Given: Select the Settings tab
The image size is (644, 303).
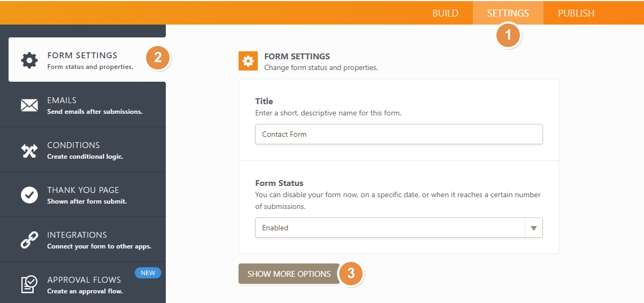Looking at the screenshot, I should point(508,13).
